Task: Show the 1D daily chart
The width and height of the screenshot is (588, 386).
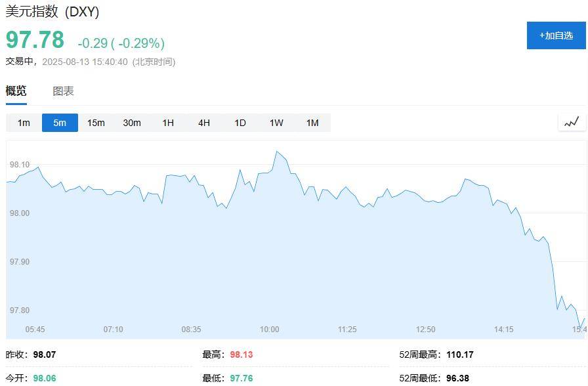Action: pos(240,123)
